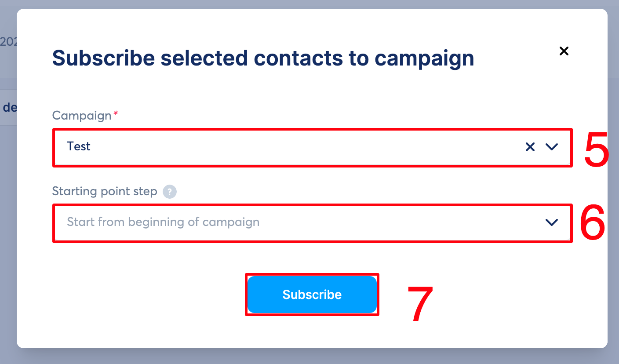Click the red annotation number 5
Screen dimensions: 619x364
point(596,150)
